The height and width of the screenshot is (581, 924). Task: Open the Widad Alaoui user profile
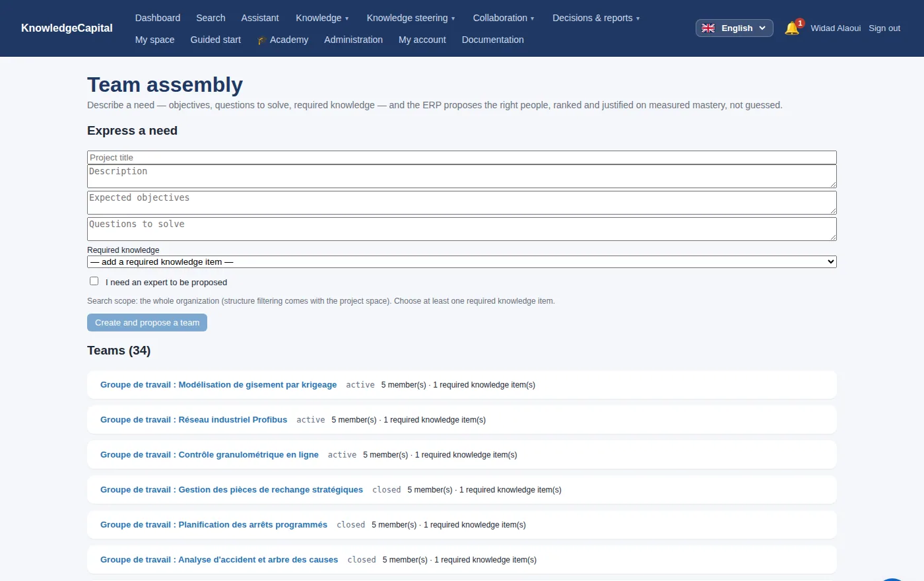click(x=836, y=28)
